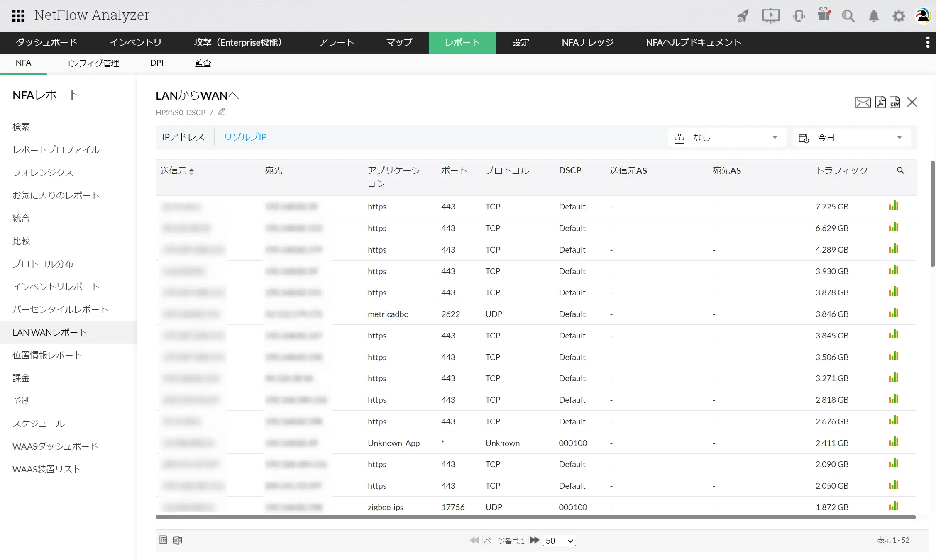Switch view to IPアドレス
This screenshot has width=936, height=560.
point(183,137)
